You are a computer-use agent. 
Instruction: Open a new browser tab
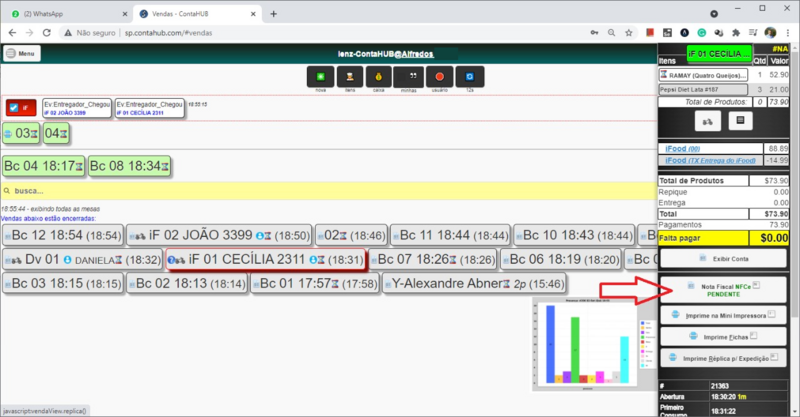273,14
